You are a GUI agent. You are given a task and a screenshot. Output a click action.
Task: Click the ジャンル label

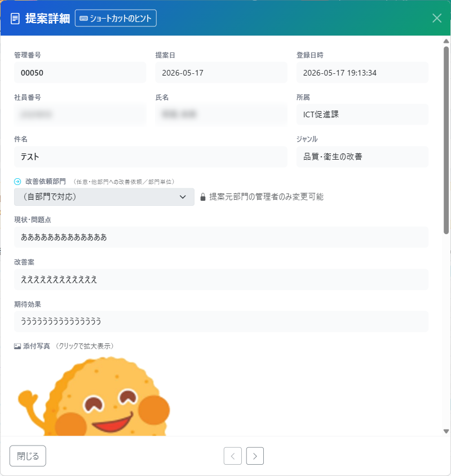tap(307, 139)
